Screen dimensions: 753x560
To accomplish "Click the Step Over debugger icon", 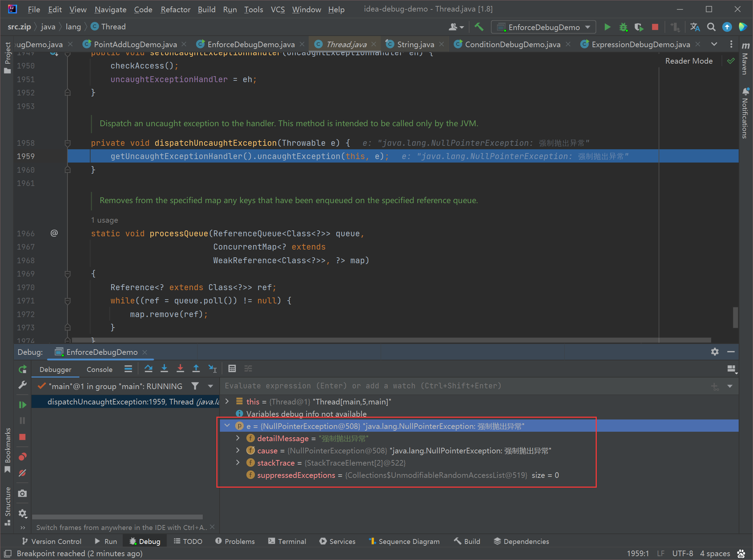I will point(148,368).
